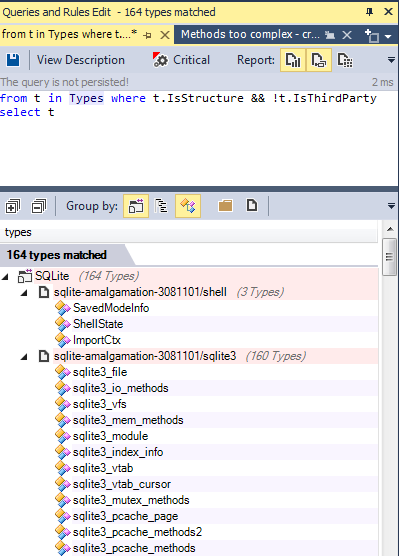The height and width of the screenshot is (556, 399).
Task: Save the query with the floppy disk icon
Action: pyautogui.click(x=13, y=60)
